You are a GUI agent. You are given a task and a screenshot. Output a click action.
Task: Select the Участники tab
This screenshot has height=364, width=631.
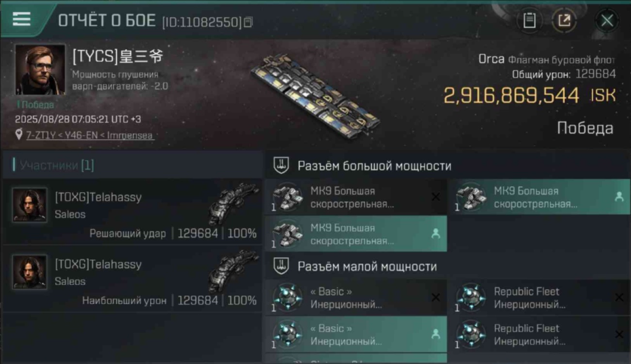53,165
